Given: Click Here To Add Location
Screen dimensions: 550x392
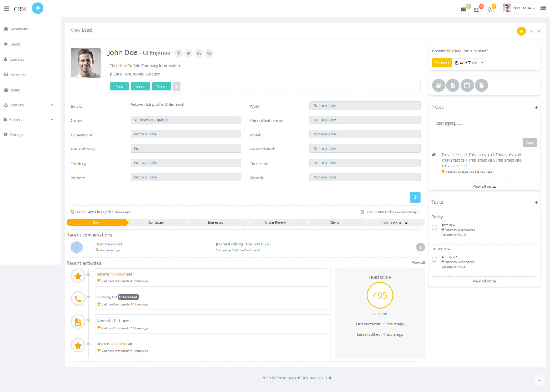Looking at the screenshot, I should coord(137,74).
